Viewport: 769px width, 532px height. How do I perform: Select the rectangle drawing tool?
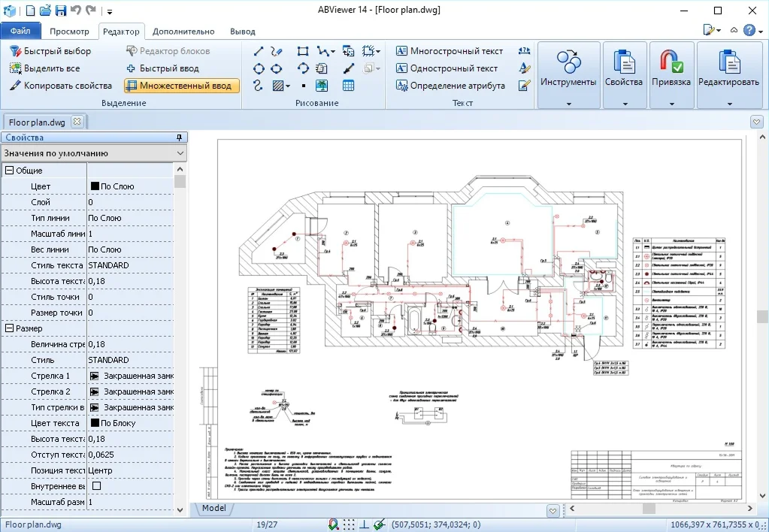point(303,51)
